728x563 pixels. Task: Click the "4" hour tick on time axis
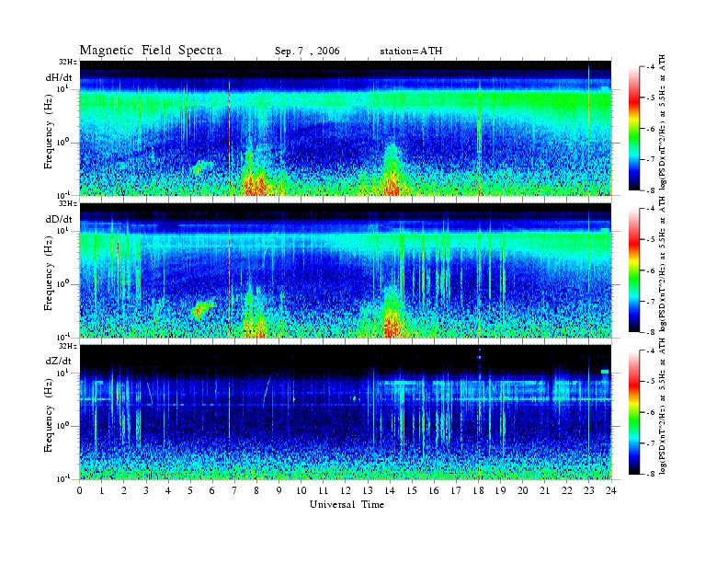(168, 491)
